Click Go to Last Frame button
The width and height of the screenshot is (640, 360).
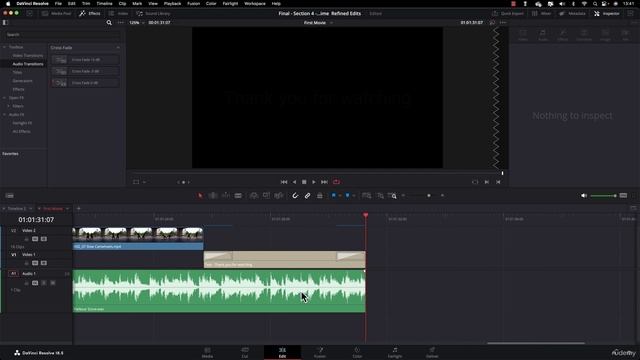coord(324,182)
